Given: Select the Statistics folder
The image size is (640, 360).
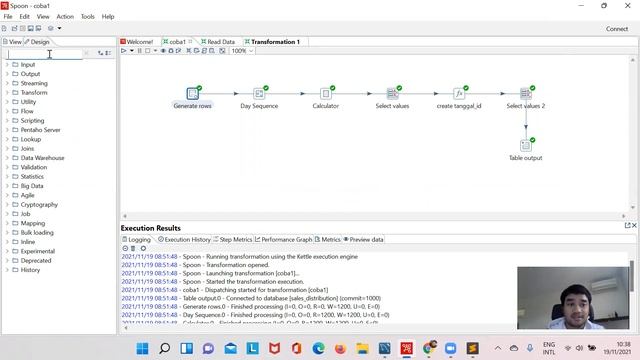Looking at the screenshot, I should pyautogui.click(x=32, y=177).
